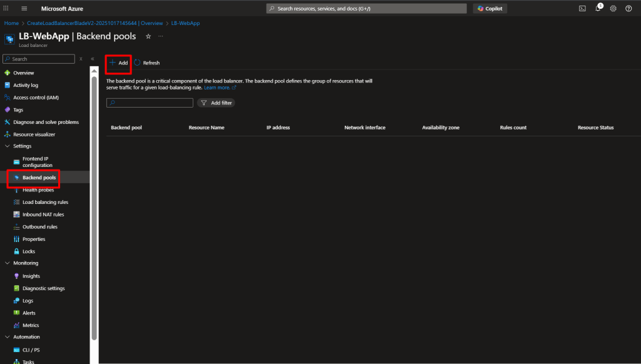Image resolution: width=641 pixels, height=364 pixels.
Task: Click the sidebar vertical scrollbar
Action: [x=94, y=206]
